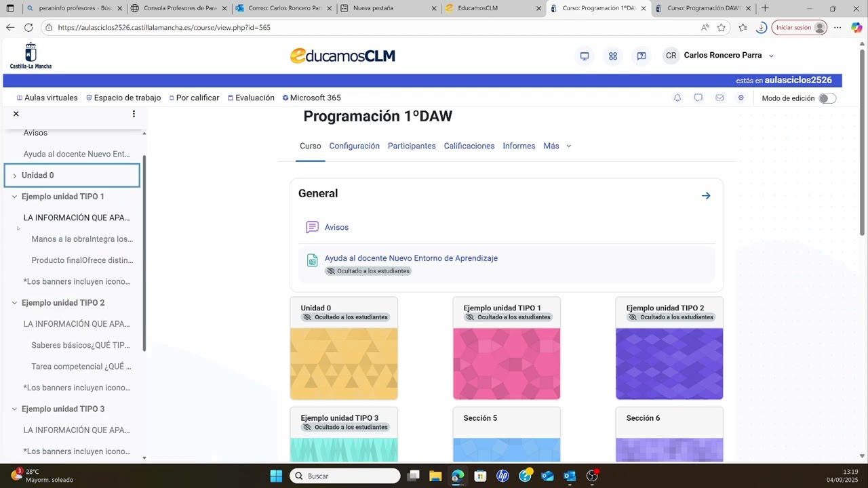Collapse Ejemplo unidad TIPO 1 in index

pos(15,197)
